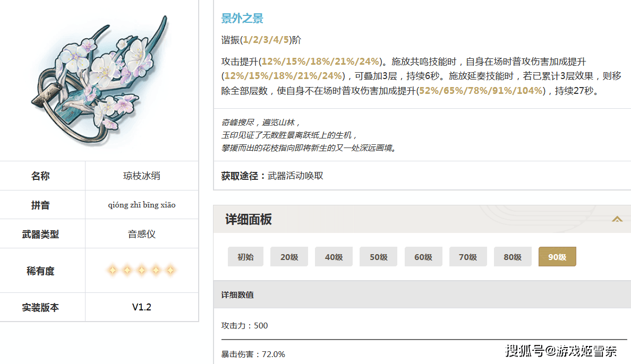Viewport: 631px width, 364px height.
Task: Click the 武器活动唤取 acquisition text
Action: [x=295, y=176]
